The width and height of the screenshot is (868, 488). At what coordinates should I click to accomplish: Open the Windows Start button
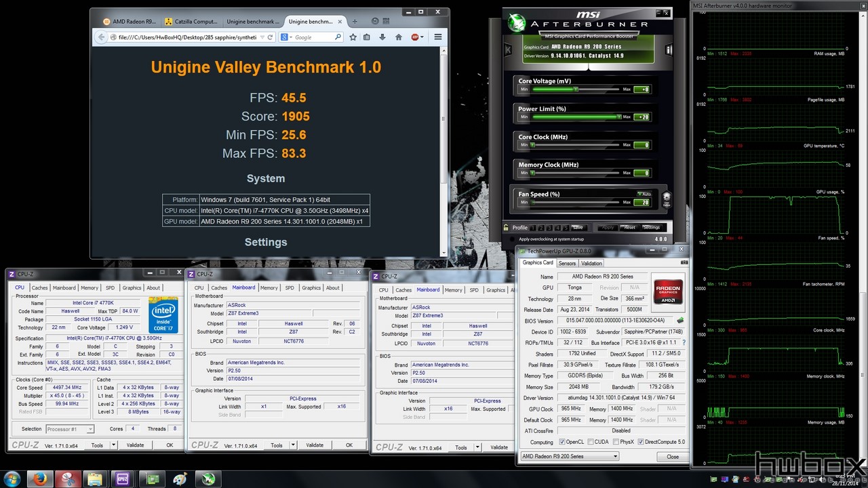(14, 479)
